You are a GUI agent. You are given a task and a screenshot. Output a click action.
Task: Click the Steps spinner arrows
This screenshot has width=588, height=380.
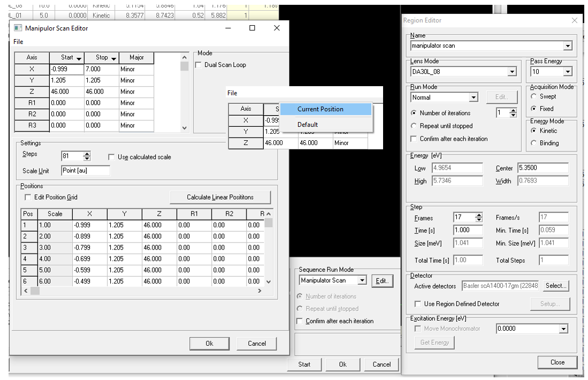[x=87, y=156]
